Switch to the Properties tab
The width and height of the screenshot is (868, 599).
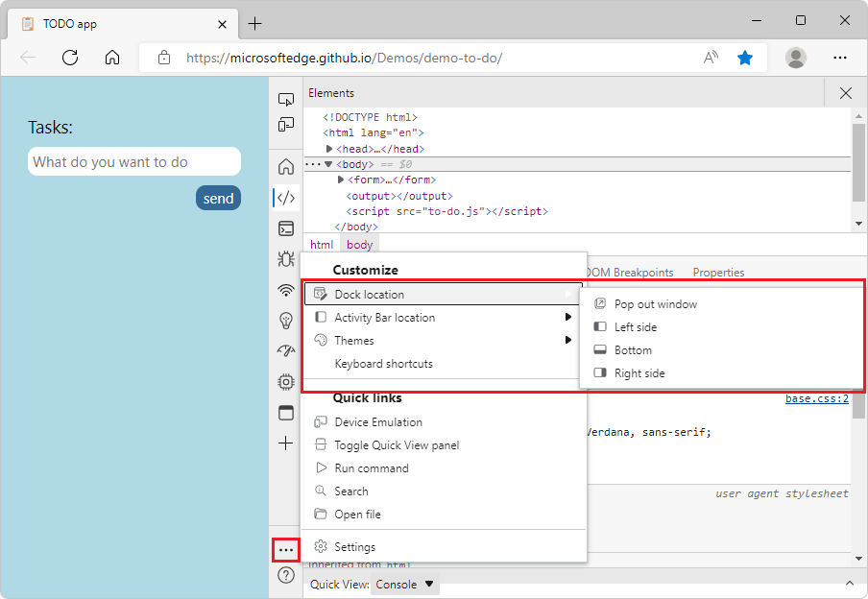pyautogui.click(x=718, y=273)
